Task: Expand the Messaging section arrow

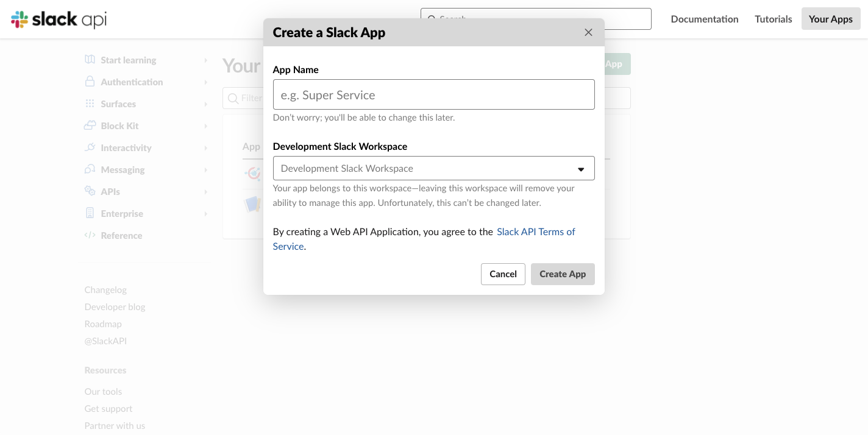Action: pos(206,170)
